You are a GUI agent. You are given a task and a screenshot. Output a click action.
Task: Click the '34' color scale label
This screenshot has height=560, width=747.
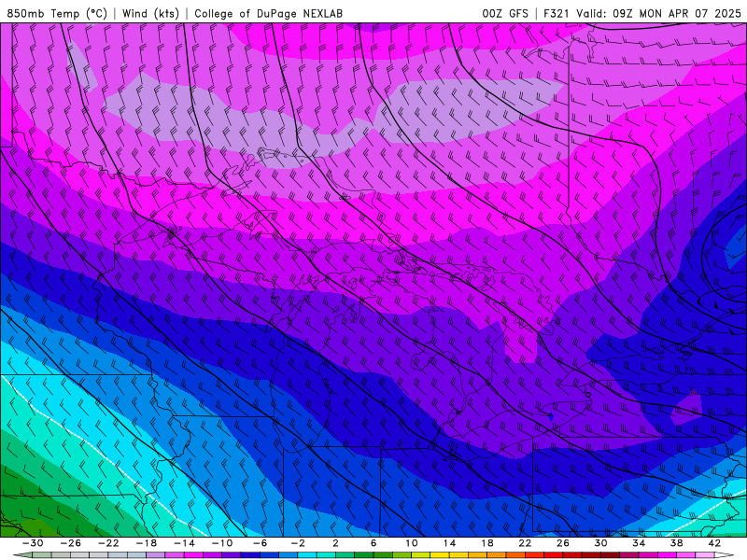(x=639, y=543)
